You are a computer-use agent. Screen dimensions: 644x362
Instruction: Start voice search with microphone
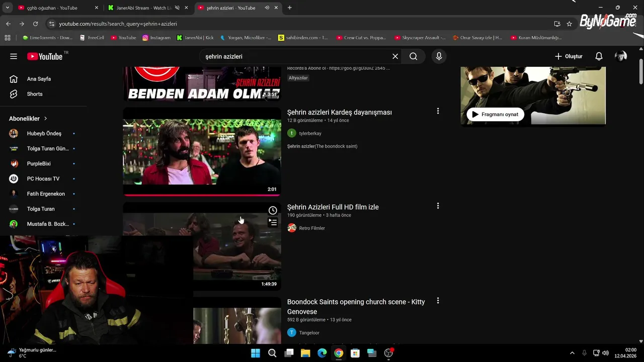tap(439, 56)
